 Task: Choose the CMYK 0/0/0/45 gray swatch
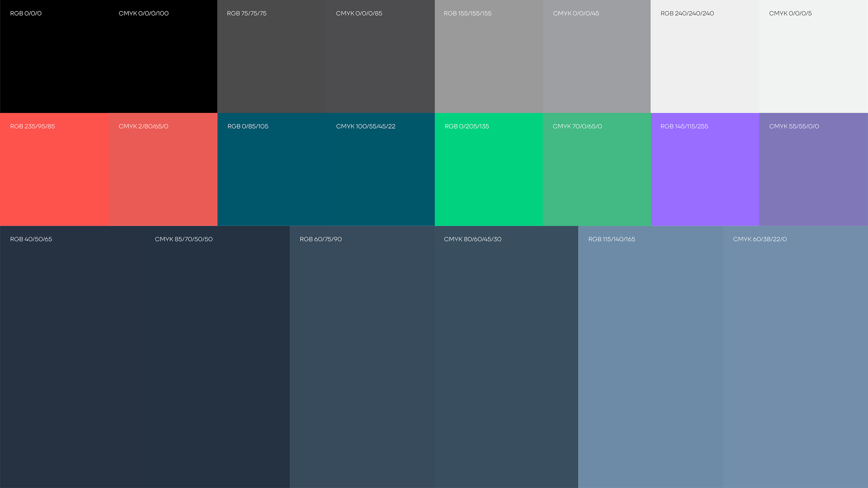tap(596, 61)
